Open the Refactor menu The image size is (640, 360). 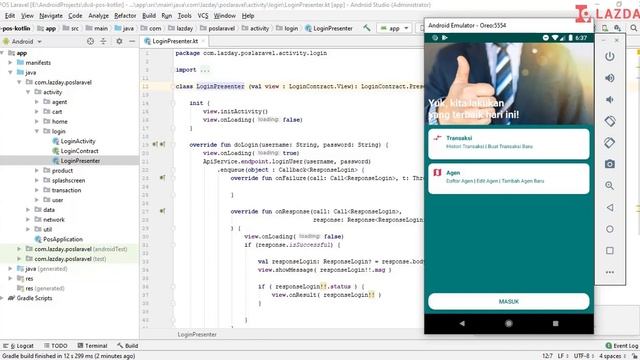[x=125, y=16]
